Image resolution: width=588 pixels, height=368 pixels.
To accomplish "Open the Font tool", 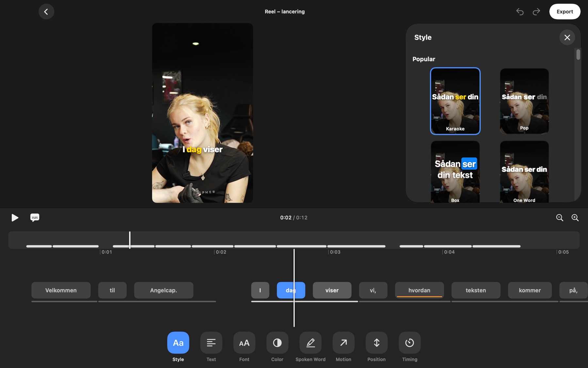I will [244, 343].
